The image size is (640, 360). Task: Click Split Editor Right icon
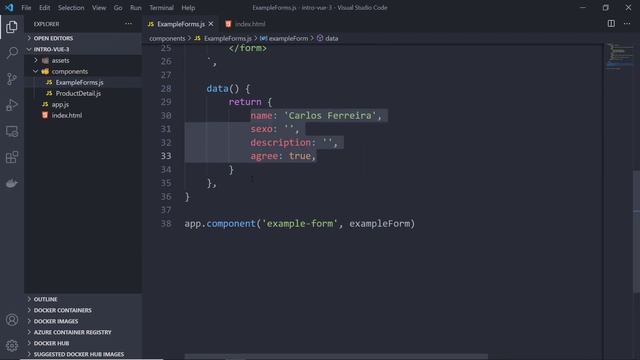pos(611,24)
